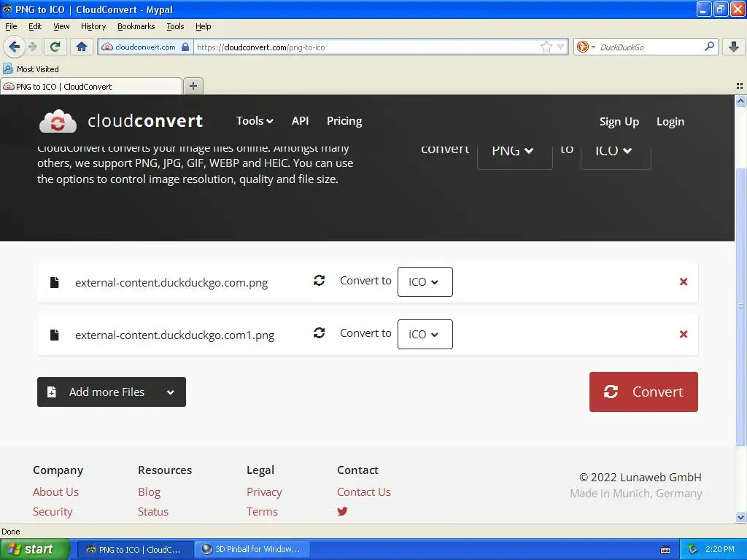The width and height of the screenshot is (747, 560).
Task: Select the PNG to ICO browser tab
Action: coord(91,86)
